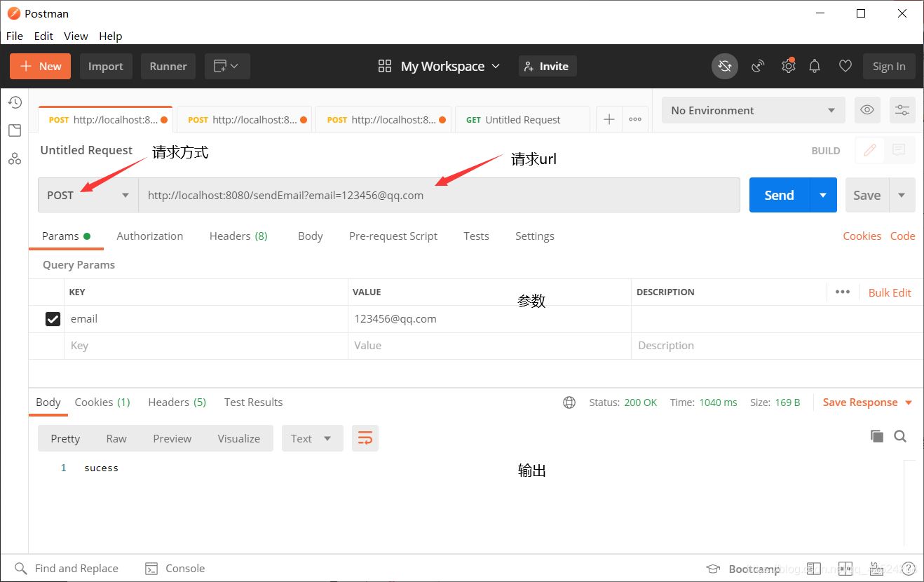
Task: Open Bootcamp from the status bar
Action: [745, 569]
